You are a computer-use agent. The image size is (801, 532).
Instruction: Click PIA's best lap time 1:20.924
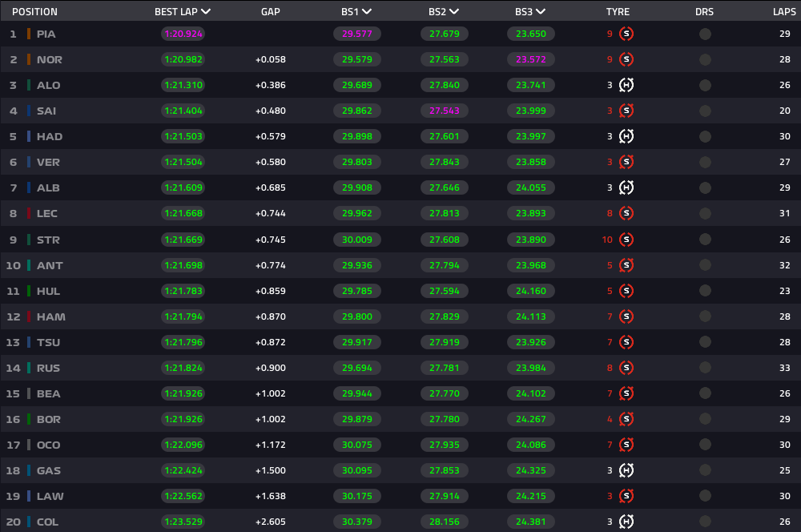point(183,34)
